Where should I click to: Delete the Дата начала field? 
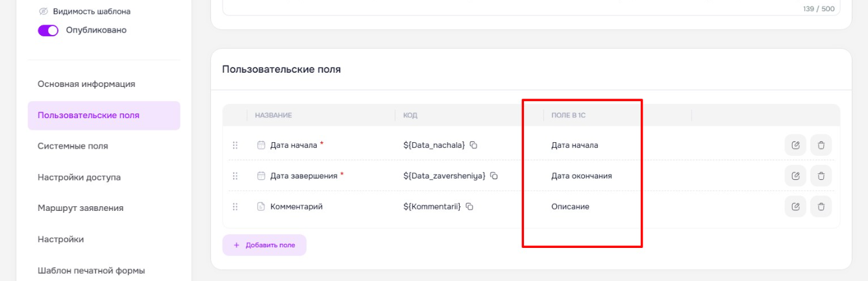click(821, 145)
